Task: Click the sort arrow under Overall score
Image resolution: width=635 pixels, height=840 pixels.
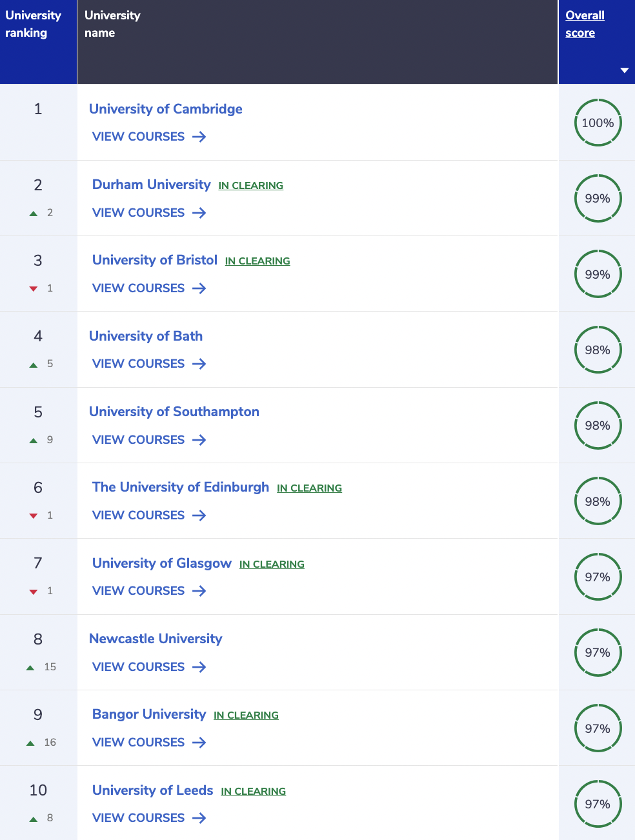Action: (x=624, y=70)
